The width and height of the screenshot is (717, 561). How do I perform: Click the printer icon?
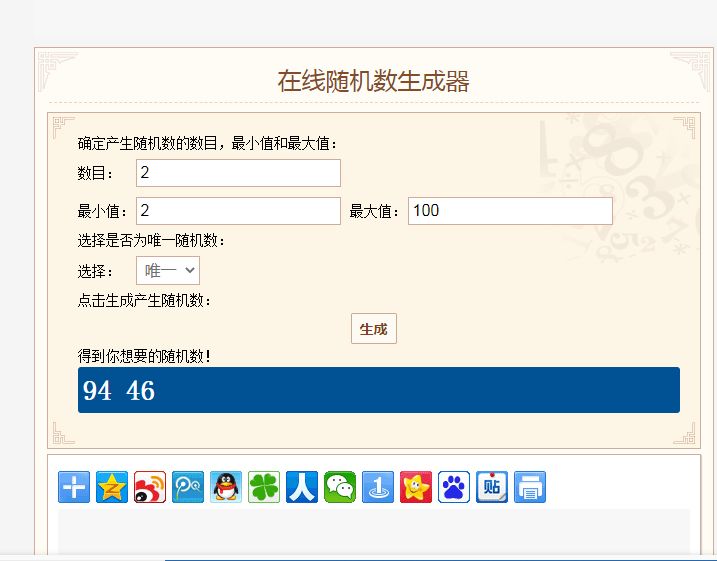click(530, 487)
